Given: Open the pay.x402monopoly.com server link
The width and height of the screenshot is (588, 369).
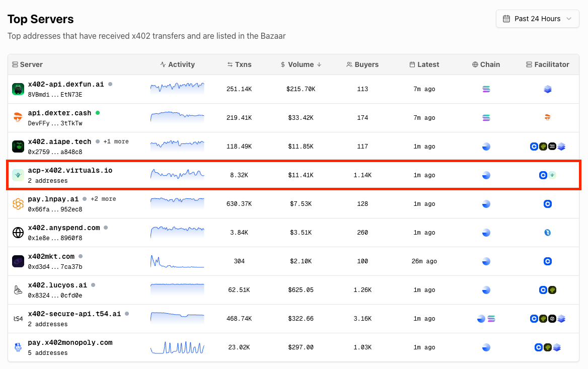Looking at the screenshot, I should [x=70, y=342].
